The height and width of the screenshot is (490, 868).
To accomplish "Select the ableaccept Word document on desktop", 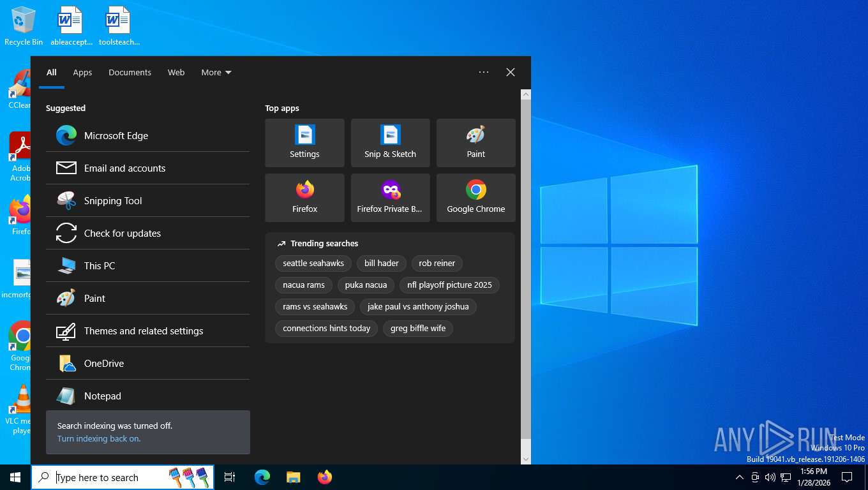I will coord(71,27).
